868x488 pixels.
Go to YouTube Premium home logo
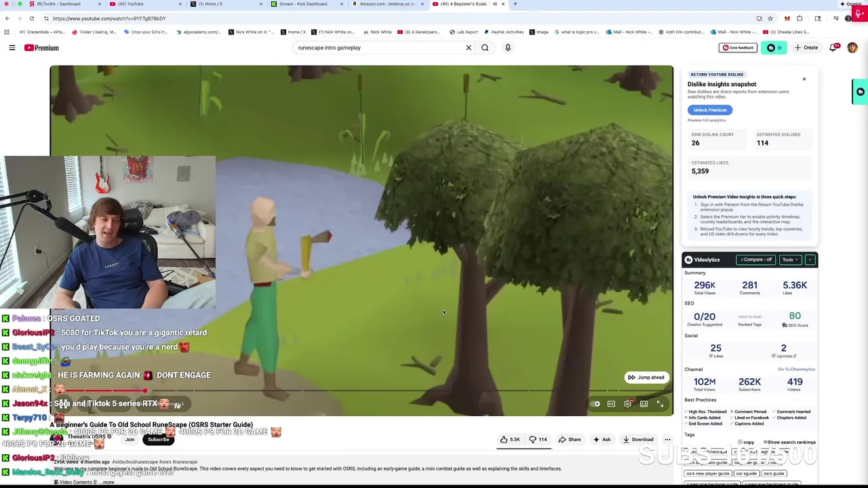(41, 47)
